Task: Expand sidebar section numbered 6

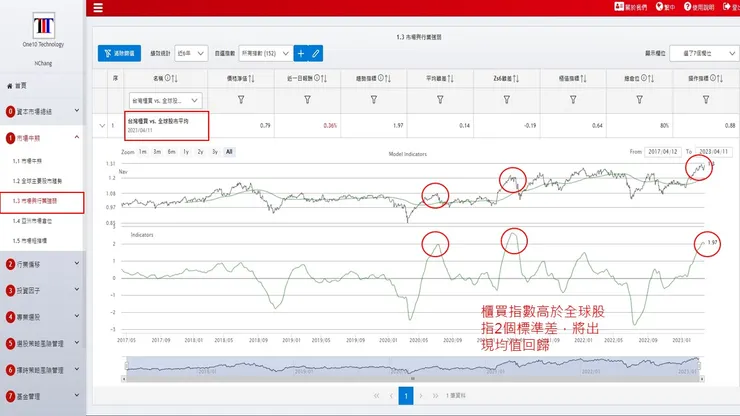Action: point(42,370)
